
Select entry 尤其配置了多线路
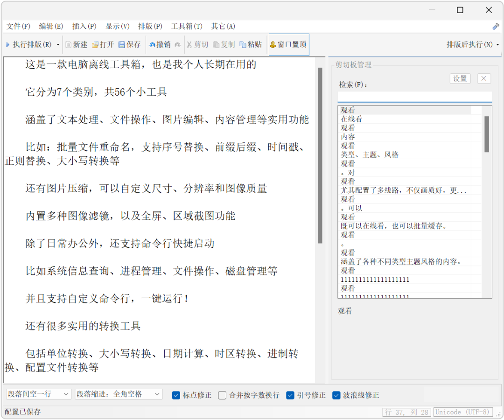tap(404, 190)
